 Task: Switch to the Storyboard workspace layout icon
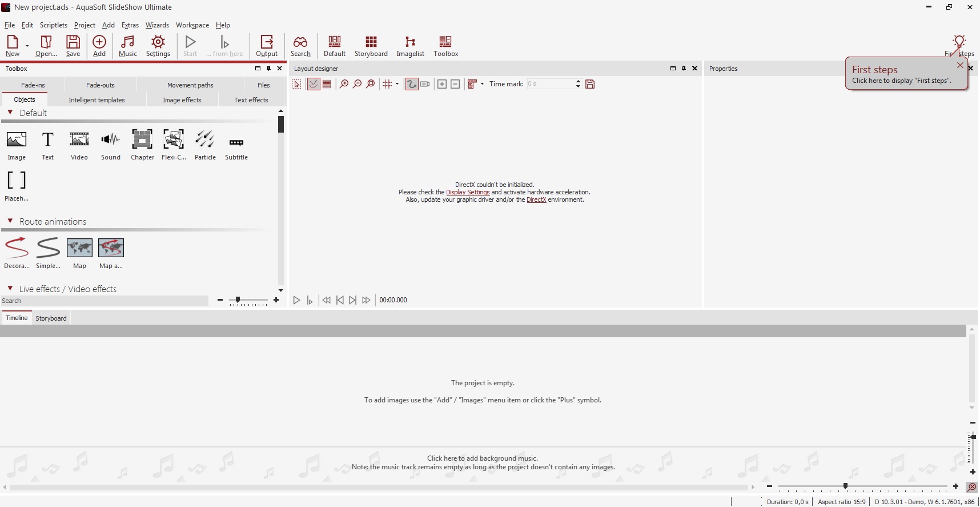tap(371, 46)
